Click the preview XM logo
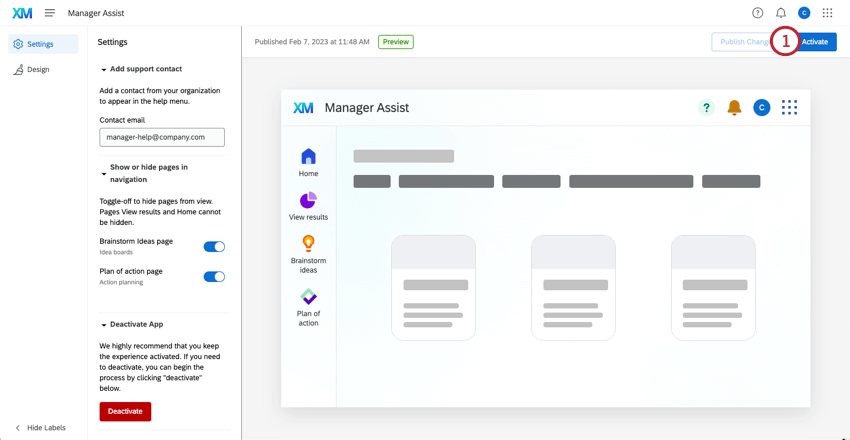The width and height of the screenshot is (850, 440). [x=303, y=108]
